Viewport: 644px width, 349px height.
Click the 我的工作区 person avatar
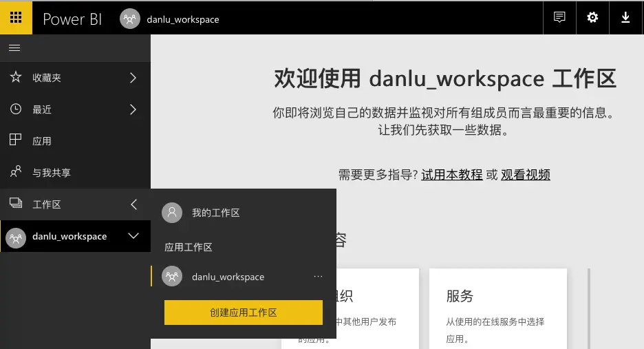(x=172, y=213)
